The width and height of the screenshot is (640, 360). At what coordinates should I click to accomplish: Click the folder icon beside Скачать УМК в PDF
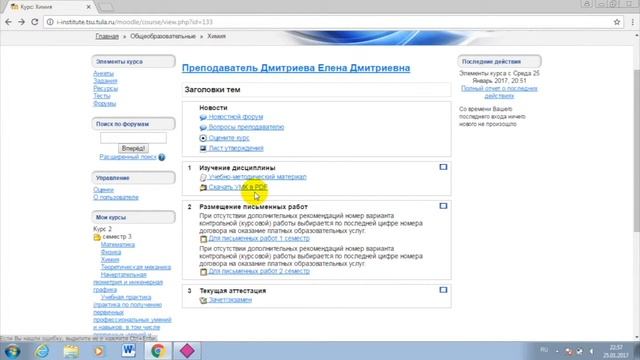tap(203, 188)
